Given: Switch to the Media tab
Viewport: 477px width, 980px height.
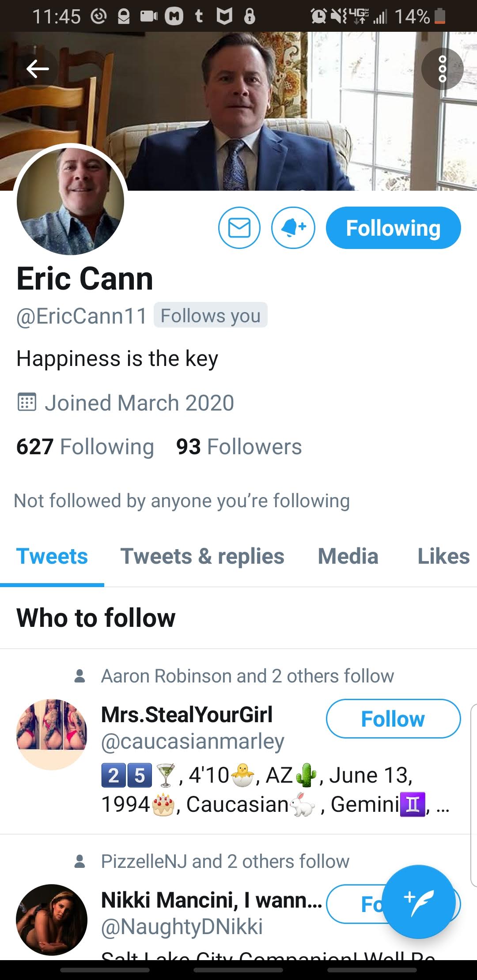Looking at the screenshot, I should (x=348, y=556).
